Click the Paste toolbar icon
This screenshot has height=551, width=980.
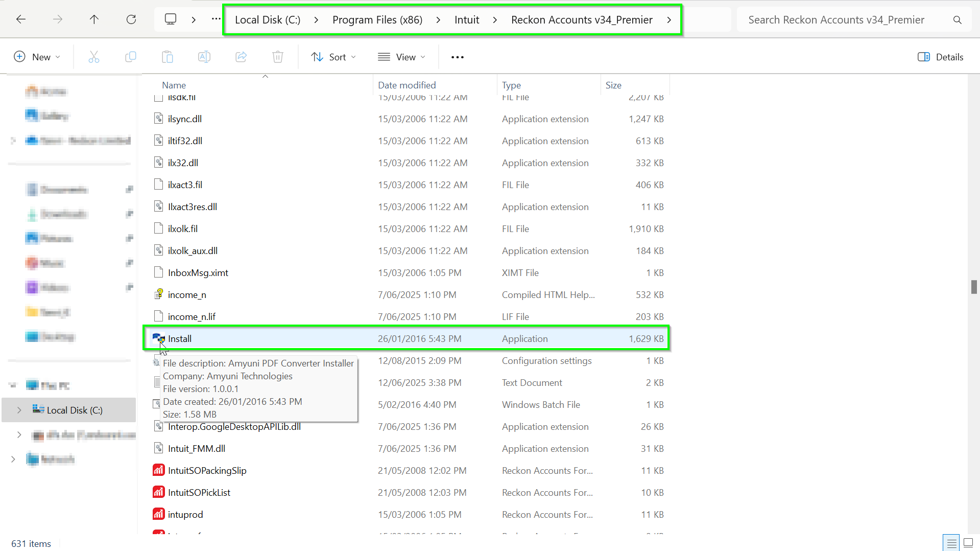pos(168,57)
